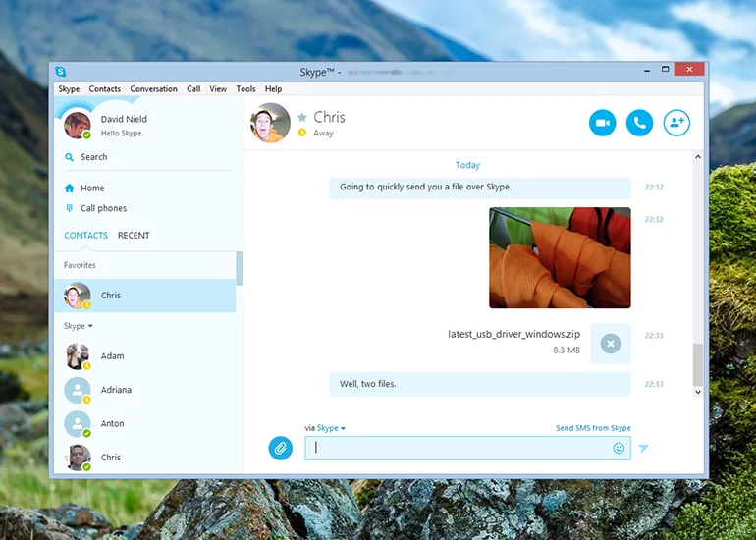Click Send SMS from Skype link
This screenshot has width=756, height=540.
click(593, 428)
